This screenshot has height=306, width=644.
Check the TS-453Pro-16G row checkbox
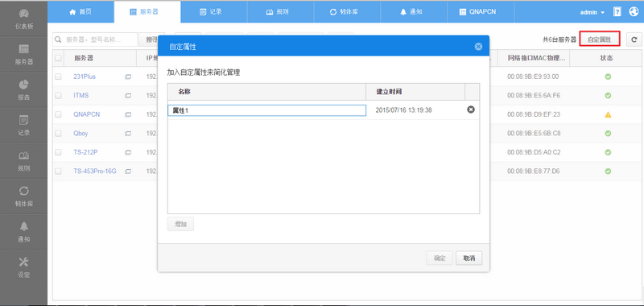click(x=58, y=171)
